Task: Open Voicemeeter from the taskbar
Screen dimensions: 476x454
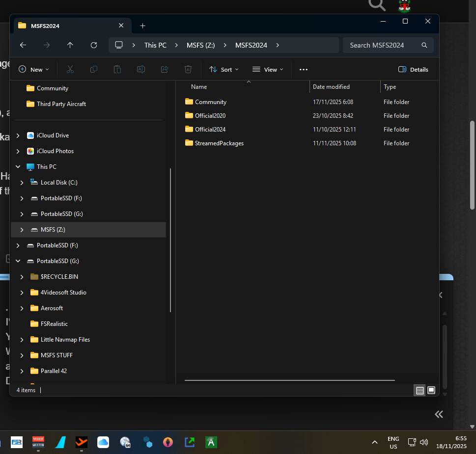Action: click(x=38, y=442)
